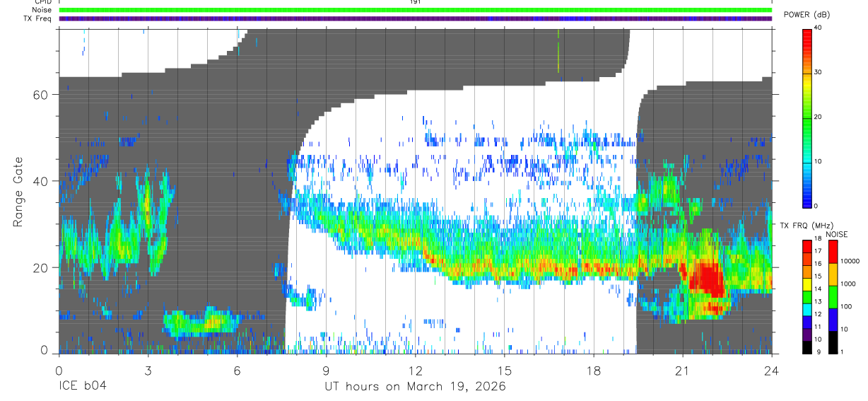The height and width of the screenshot is (401, 868).
Task: Click the x-axis tick label '9'
Action: coord(326,370)
